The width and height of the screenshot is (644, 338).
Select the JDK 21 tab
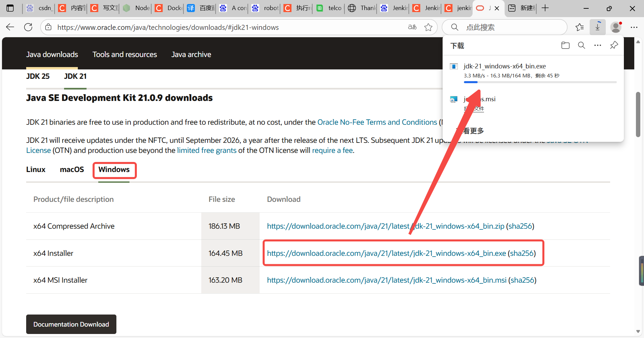[75, 76]
